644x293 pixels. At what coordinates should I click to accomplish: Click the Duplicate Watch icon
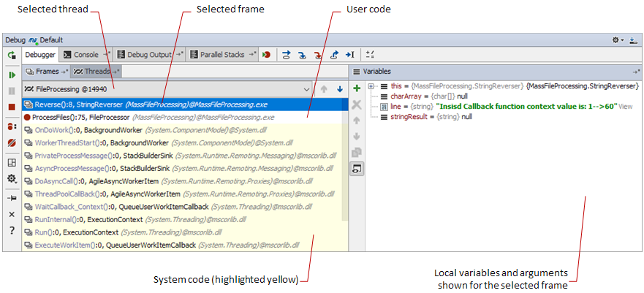[x=357, y=153]
